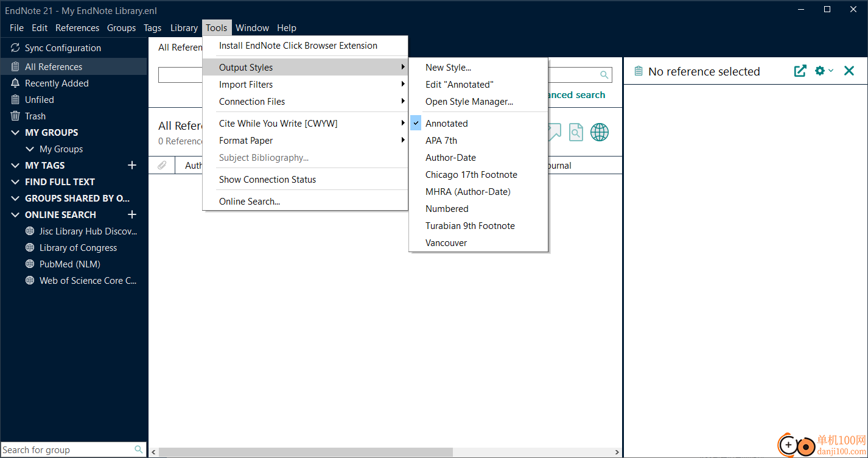Viewport: 868px width, 458px height.
Task: Collapse the MY TAGS section
Action: [16, 166]
